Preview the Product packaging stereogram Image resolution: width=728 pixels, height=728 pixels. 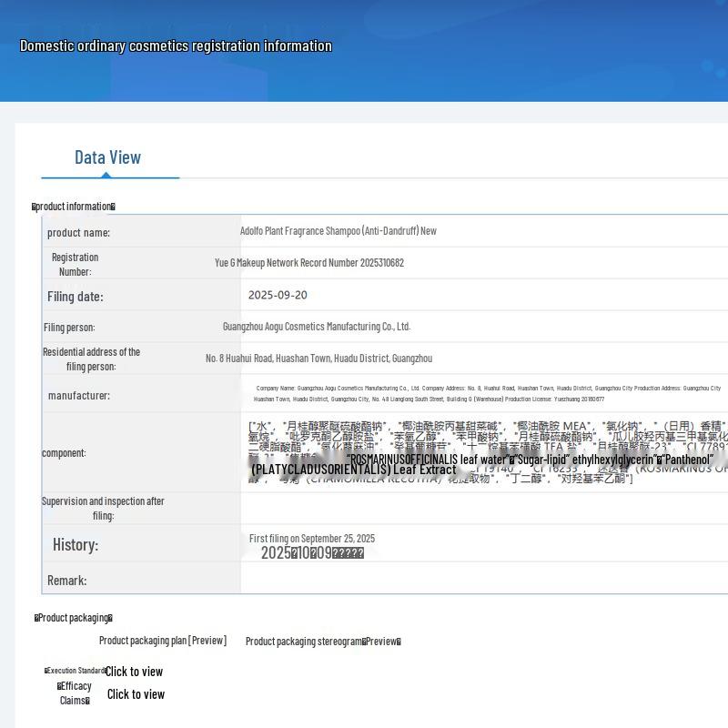[x=323, y=642]
